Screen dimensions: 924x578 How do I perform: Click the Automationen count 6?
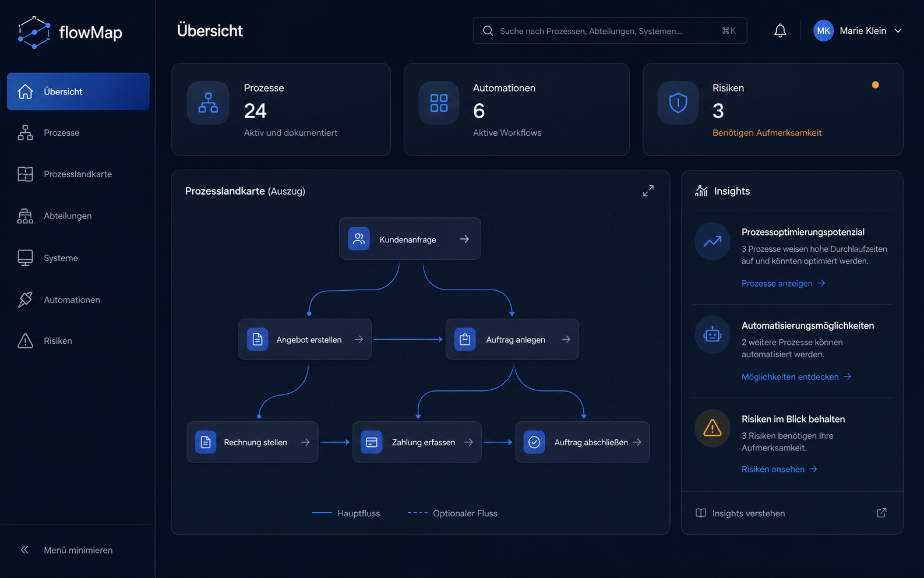coord(479,111)
